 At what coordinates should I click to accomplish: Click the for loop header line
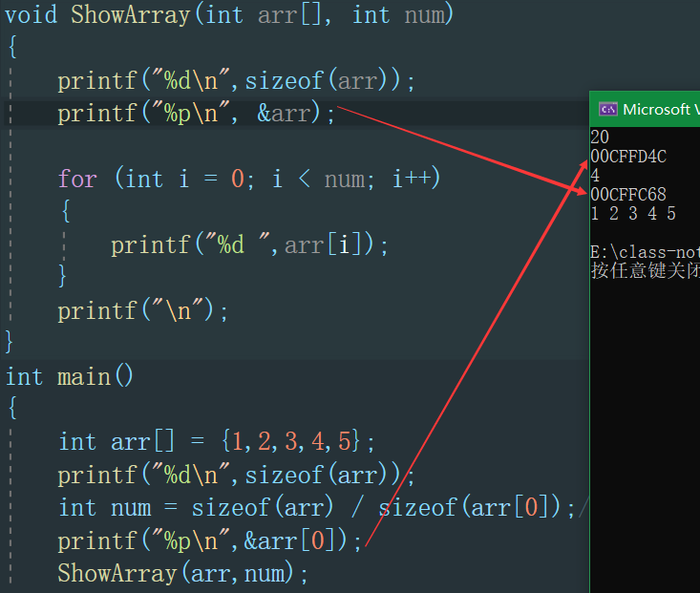click(249, 179)
